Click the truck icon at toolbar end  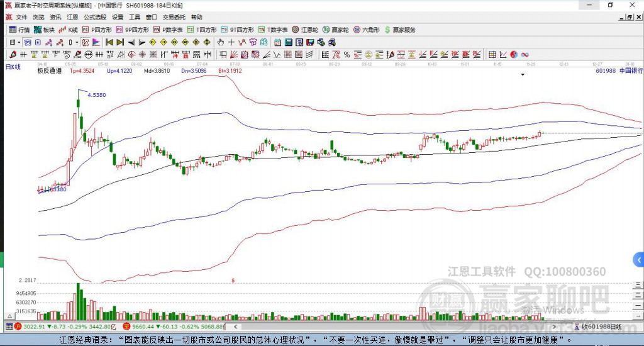[332, 42]
